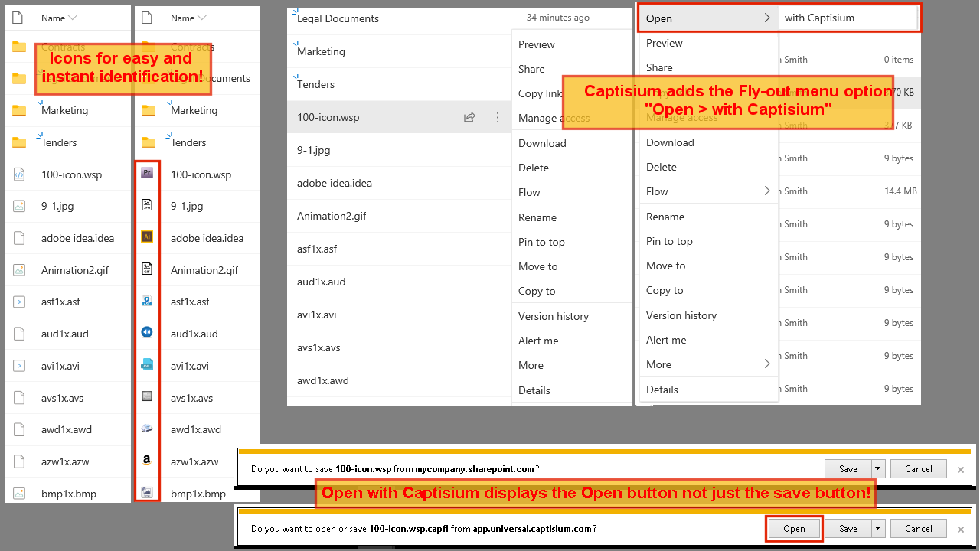
Task: Dismiss the captisium.com download bar with its X
Action: pyautogui.click(x=960, y=529)
